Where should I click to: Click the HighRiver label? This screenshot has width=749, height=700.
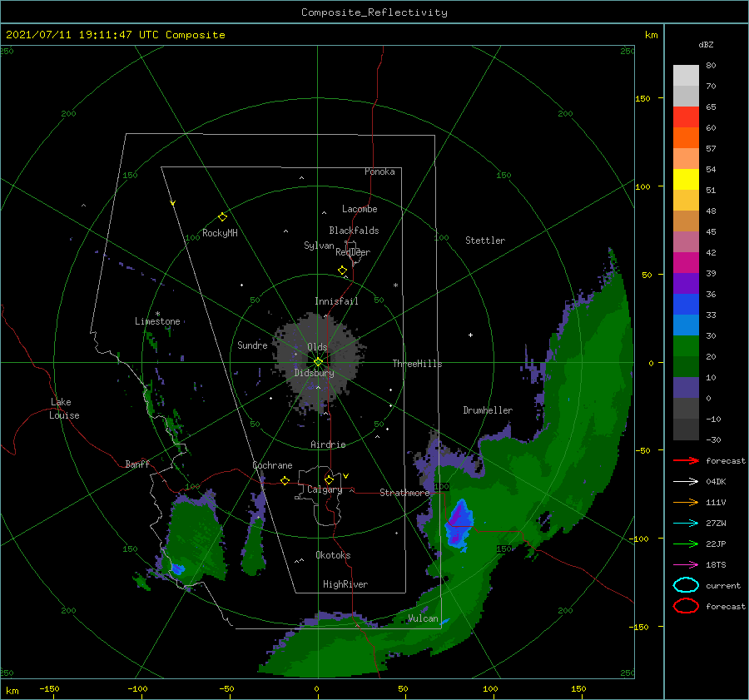pyautogui.click(x=345, y=584)
